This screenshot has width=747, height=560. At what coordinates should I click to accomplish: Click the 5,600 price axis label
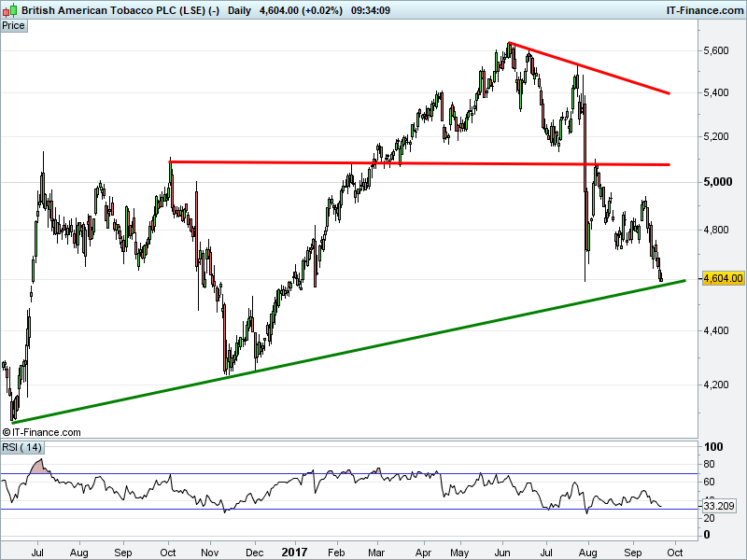point(716,50)
